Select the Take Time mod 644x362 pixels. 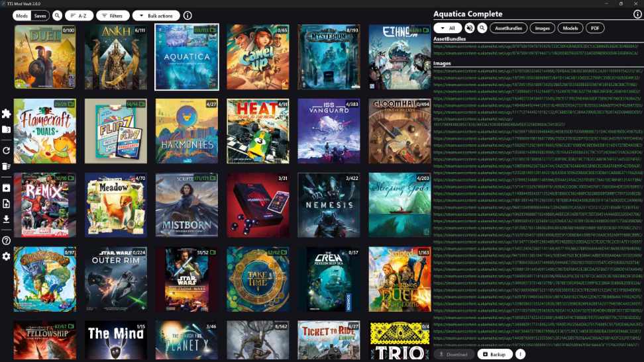click(258, 279)
